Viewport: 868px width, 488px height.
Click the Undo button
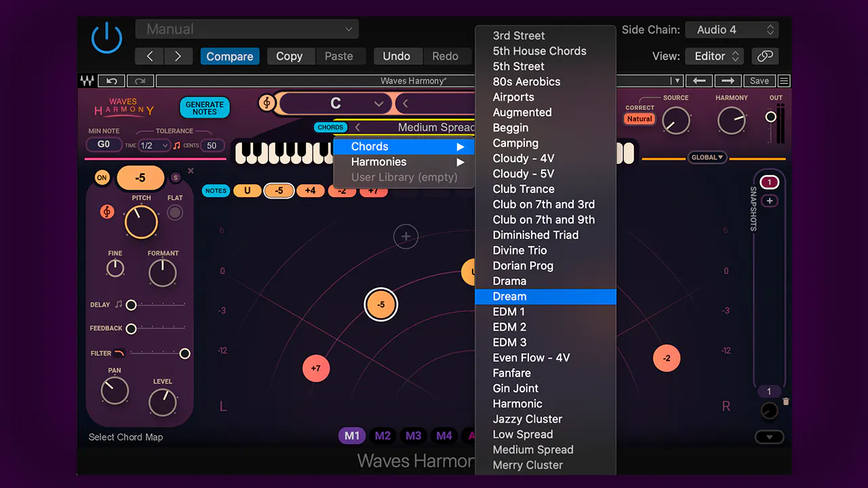(397, 56)
